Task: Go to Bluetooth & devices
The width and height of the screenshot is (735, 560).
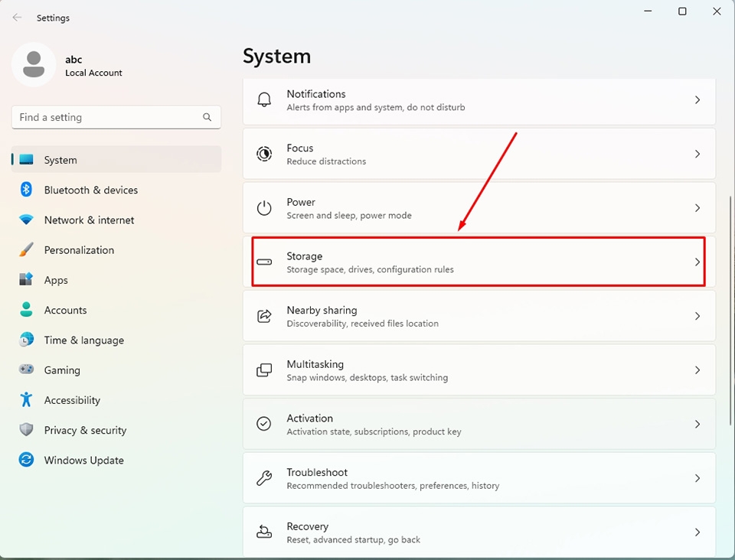Action: click(x=116, y=190)
